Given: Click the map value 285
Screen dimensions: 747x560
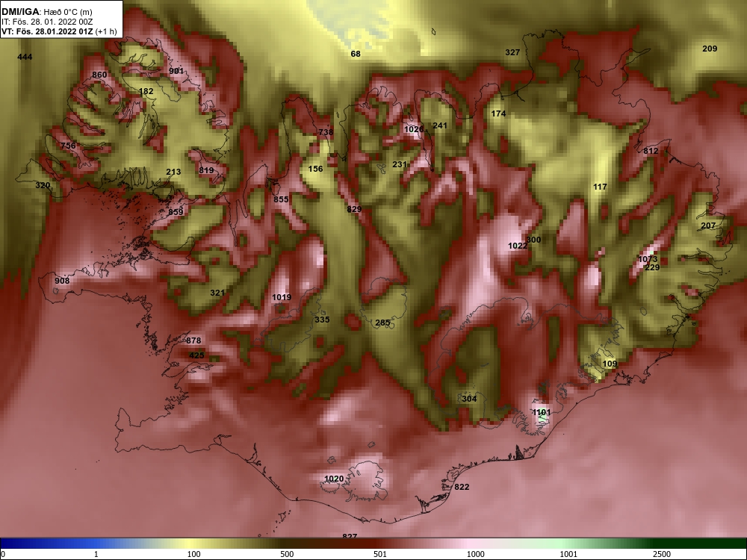Looking at the screenshot, I should pos(382,323).
